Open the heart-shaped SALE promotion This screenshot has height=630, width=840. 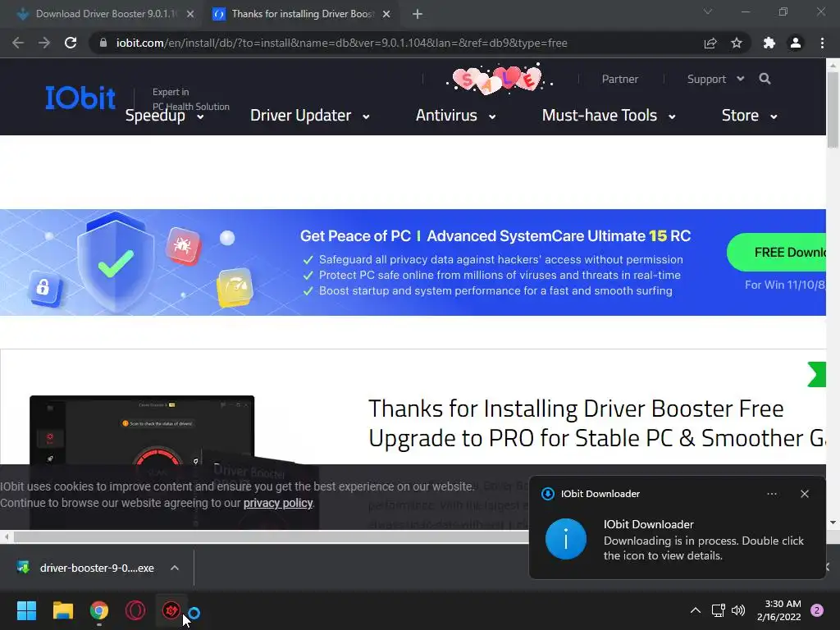[499, 79]
